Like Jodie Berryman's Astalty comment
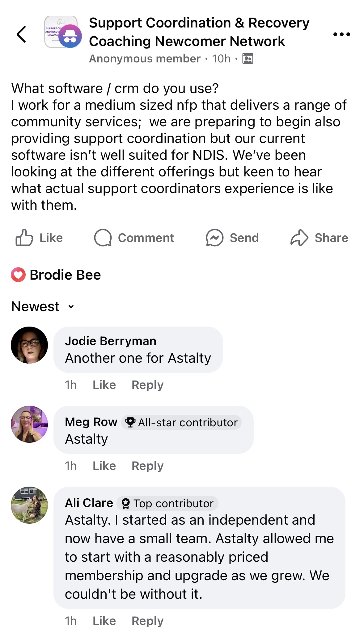Image resolution: width=364 pixels, height=638 pixels. tap(104, 385)
